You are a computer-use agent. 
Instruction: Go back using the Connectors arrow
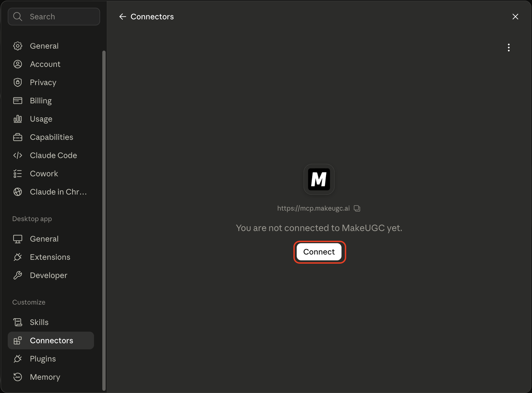[122, 17]
